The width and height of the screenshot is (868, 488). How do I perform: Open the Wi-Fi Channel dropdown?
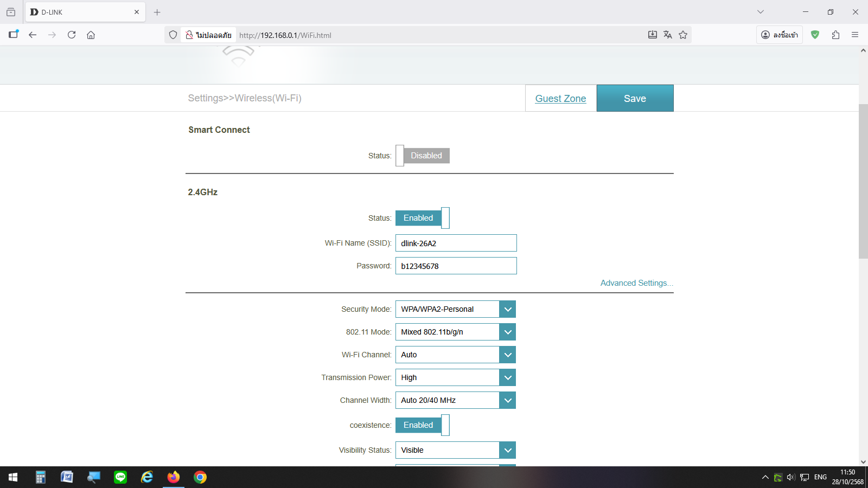coord(507,355)
